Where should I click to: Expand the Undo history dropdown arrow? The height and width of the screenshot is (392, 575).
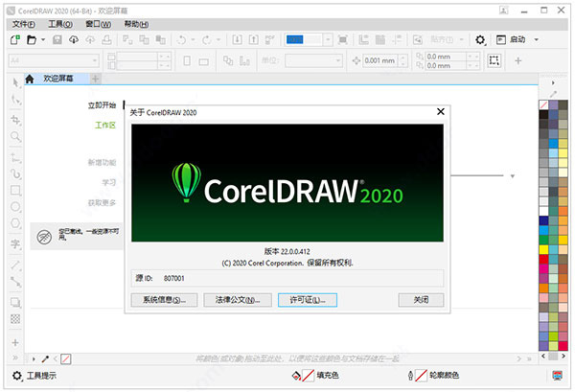point(193,39)
